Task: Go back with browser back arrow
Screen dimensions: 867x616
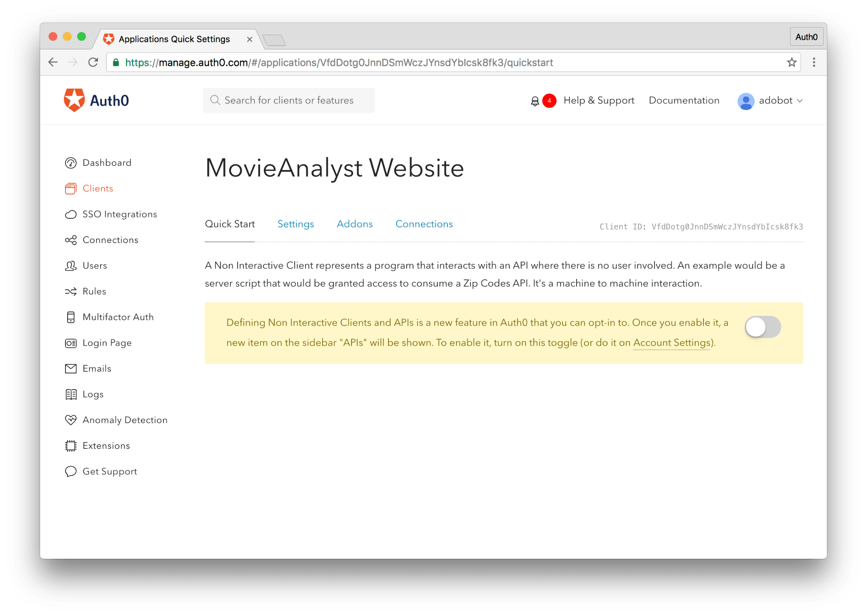Action: pos(53,62)
